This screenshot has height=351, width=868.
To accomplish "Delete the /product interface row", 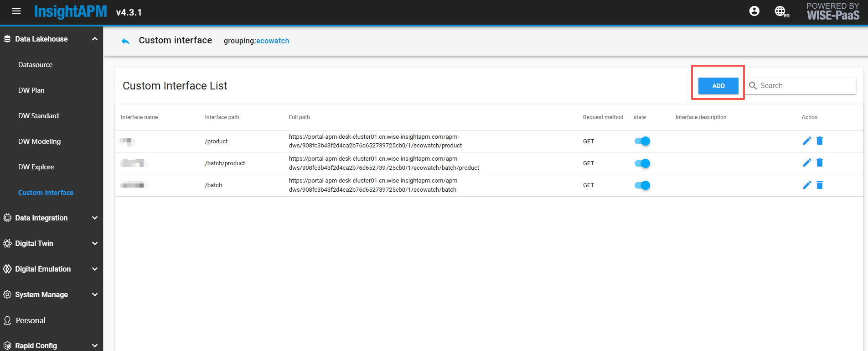I will 820,141.
